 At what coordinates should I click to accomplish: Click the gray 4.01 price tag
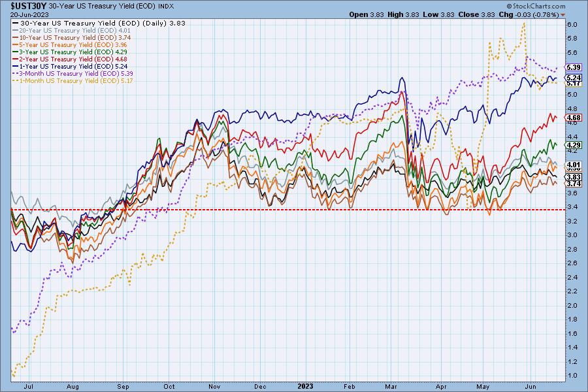pos(574,164)
